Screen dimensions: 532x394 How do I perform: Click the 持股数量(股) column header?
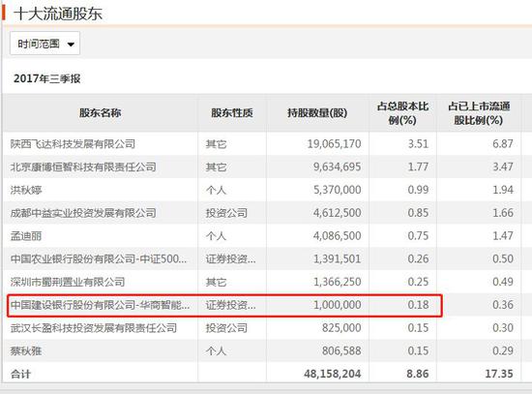(x=317, y=112)
